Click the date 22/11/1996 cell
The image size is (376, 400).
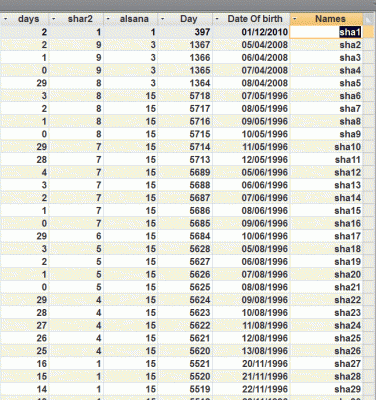[x=251, y=389]
